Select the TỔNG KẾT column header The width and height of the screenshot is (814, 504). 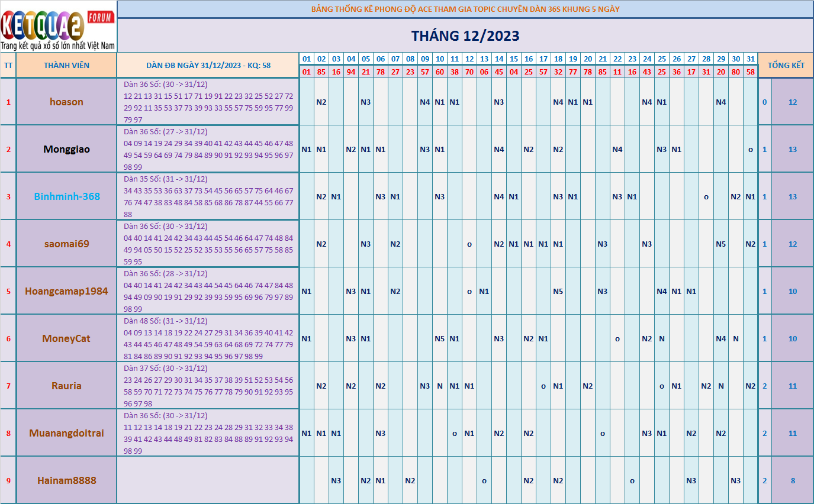coord(786,65)
